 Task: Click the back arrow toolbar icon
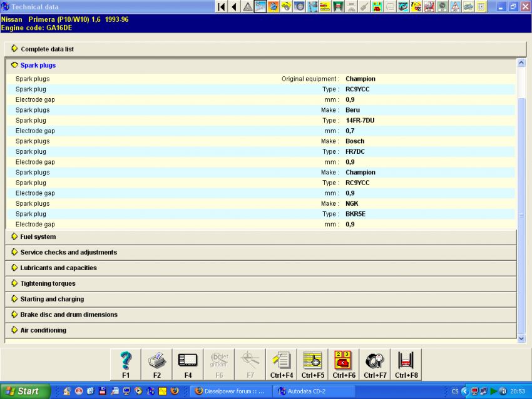pyautogui.click(x=235, y=6)
